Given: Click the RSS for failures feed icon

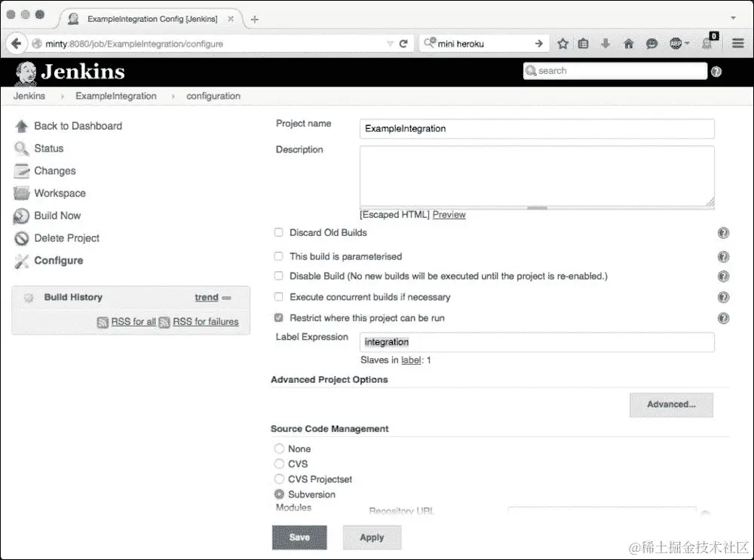Looking at the screenshot, I should (x=164, y=322).
